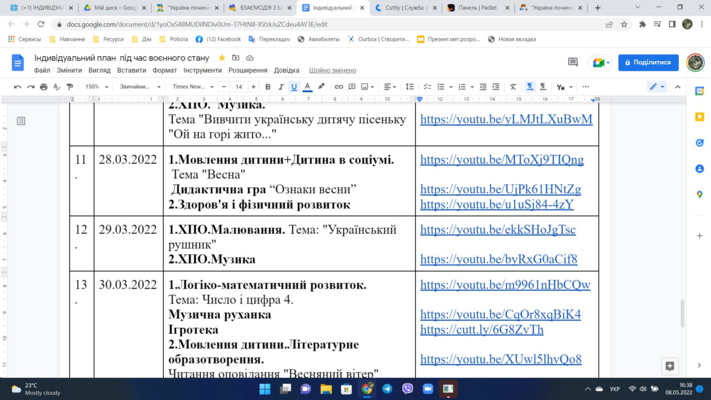711x400 pixels.
Task: Open the highlight color marker tool
Action: pyautogui.click(x=321, y=87)
